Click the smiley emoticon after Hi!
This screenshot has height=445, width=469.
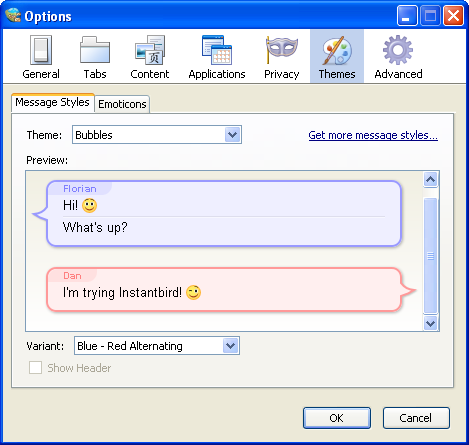coord(89,206)
